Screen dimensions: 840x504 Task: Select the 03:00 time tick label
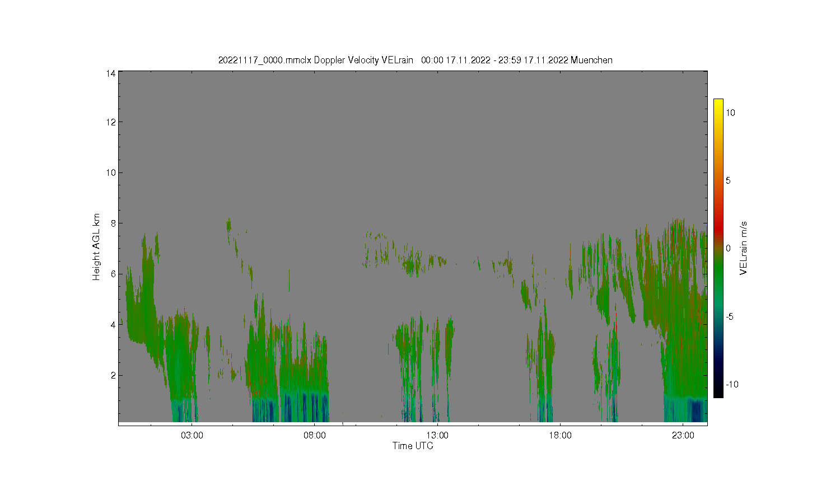point(192,435)
